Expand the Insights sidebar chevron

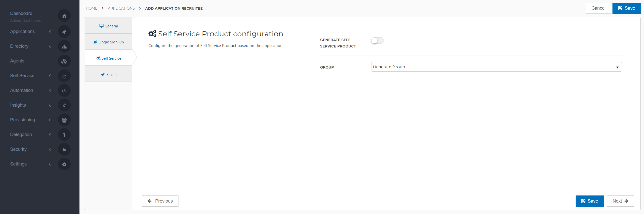point(50,105)
